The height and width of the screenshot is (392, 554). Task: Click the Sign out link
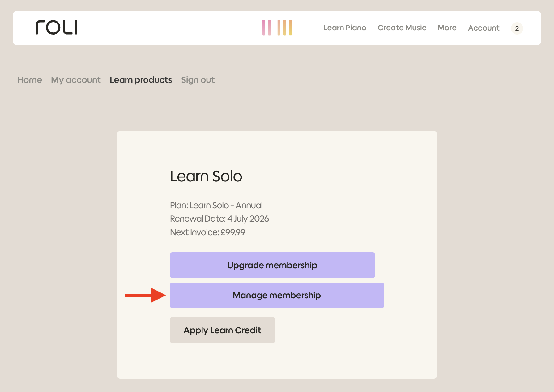coord(198,80)
